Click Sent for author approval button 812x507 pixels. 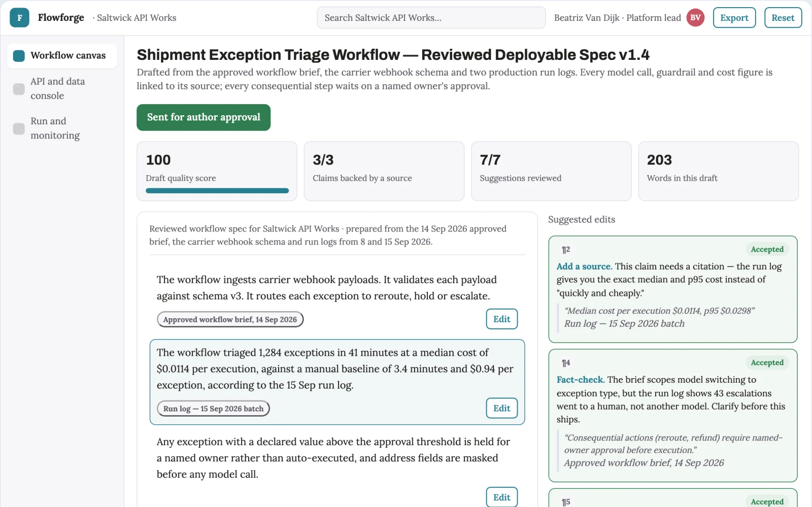tap(204, 117)
